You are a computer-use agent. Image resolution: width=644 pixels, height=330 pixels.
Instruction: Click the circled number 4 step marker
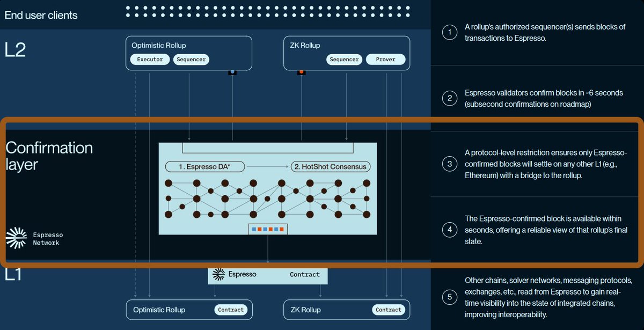[450, 230]
